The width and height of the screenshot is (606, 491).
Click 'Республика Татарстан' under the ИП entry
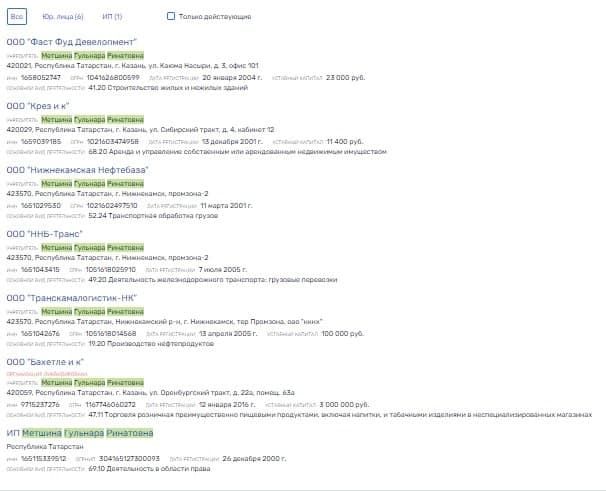coord(45,447)
